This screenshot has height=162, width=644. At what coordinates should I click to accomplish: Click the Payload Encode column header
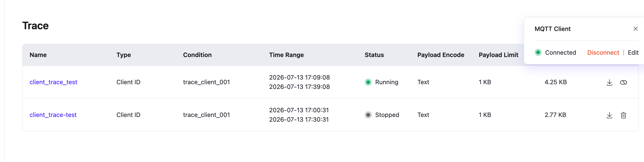click(441, 55)
